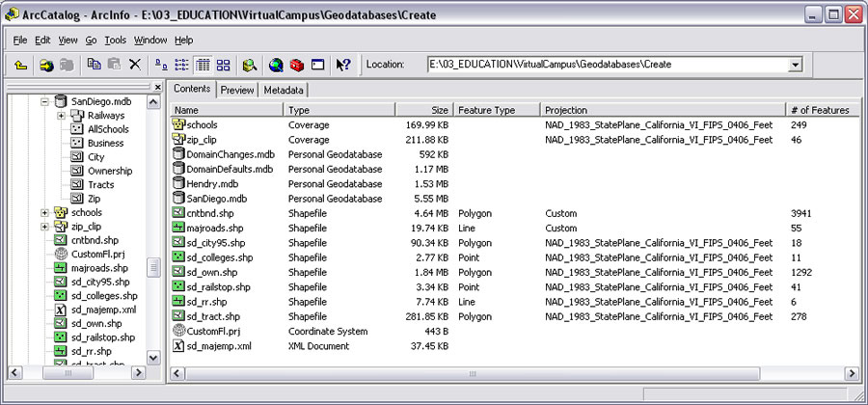Expand the schools coverage in tree
868x405 pixels.
[44, 212]
